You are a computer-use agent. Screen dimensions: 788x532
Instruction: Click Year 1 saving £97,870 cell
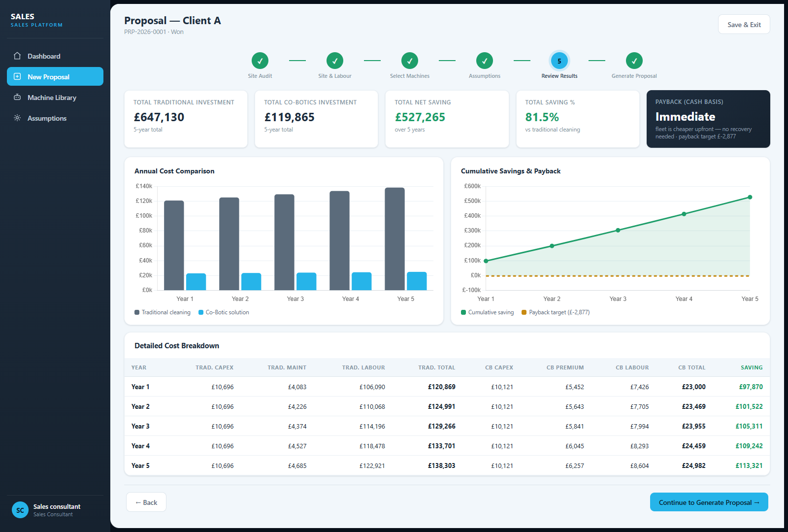click(x=751, y=387)
